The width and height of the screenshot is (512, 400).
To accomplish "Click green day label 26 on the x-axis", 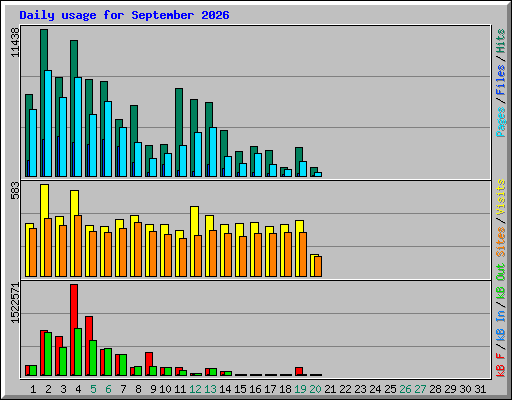I will pyautogui.click(x=405, y=389).
